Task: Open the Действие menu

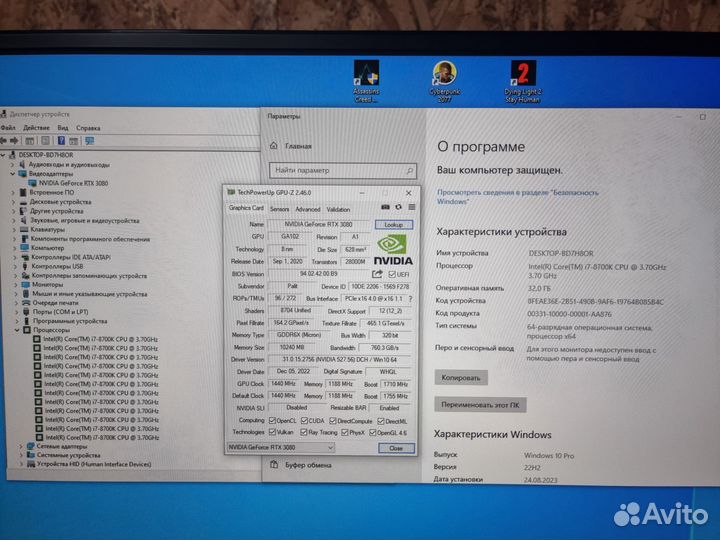Action: [36, 128]
